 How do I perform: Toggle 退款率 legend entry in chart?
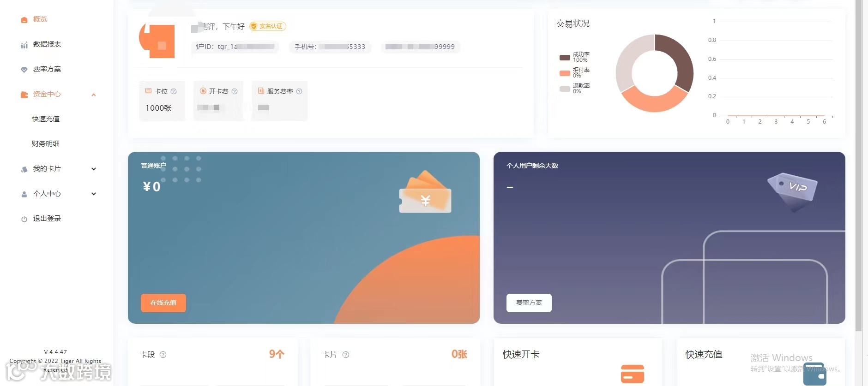[x=574, y=89]
